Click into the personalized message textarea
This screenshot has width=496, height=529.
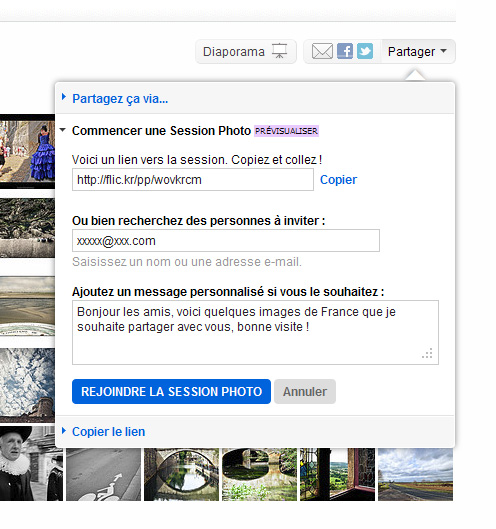click(255, 332)
